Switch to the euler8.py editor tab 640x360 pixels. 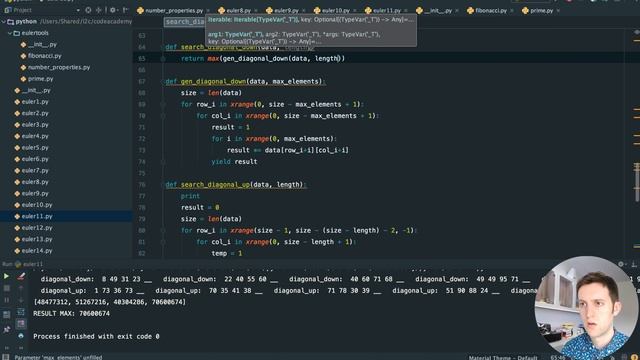tap(239, 11)
